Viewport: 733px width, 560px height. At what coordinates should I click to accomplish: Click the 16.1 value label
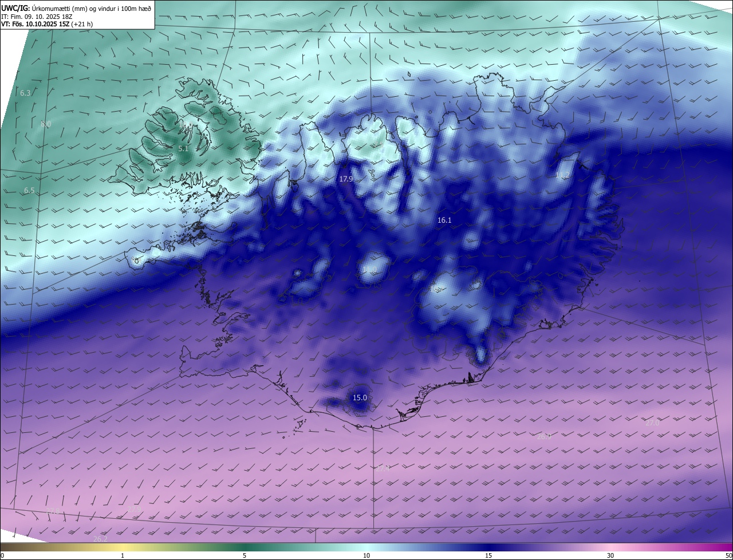pos(444,220)
